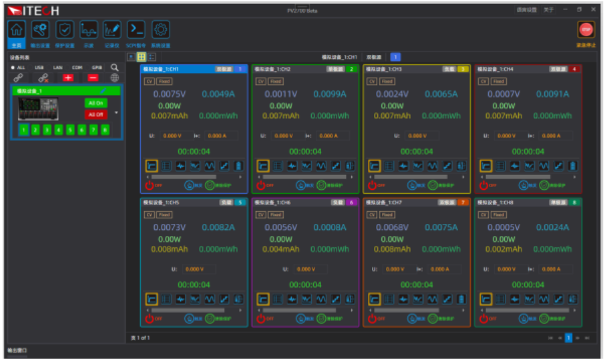The width and height of the screenshot is (606, 364).
Task: Turn all channels off with All Off
Action: [95, 115]
